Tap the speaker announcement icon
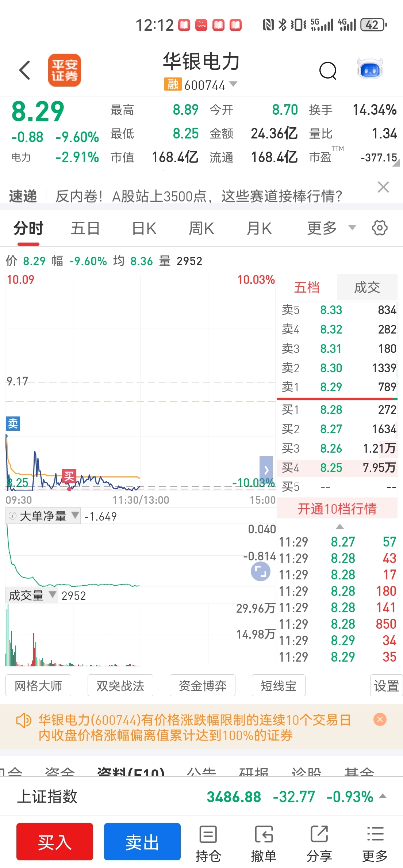This screenshot has height=868, width=403. tap(24, 720)
